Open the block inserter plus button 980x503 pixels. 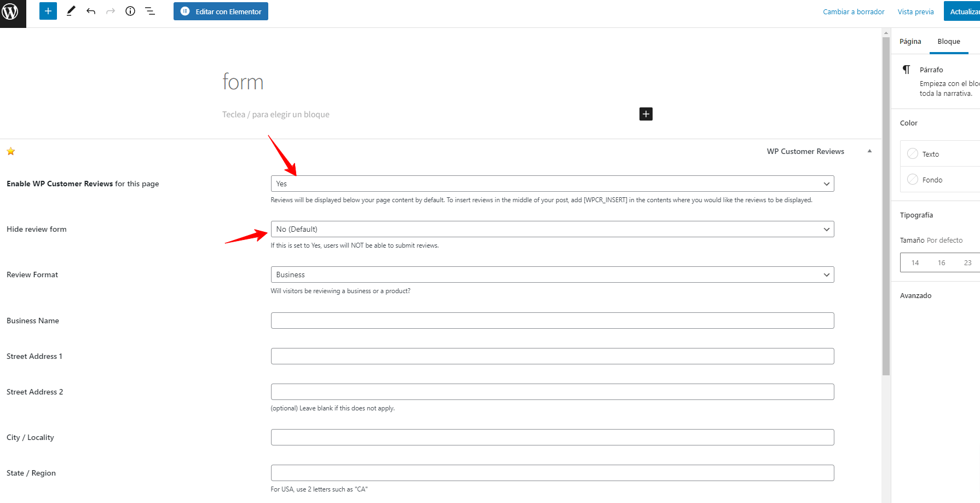(48, 11)
